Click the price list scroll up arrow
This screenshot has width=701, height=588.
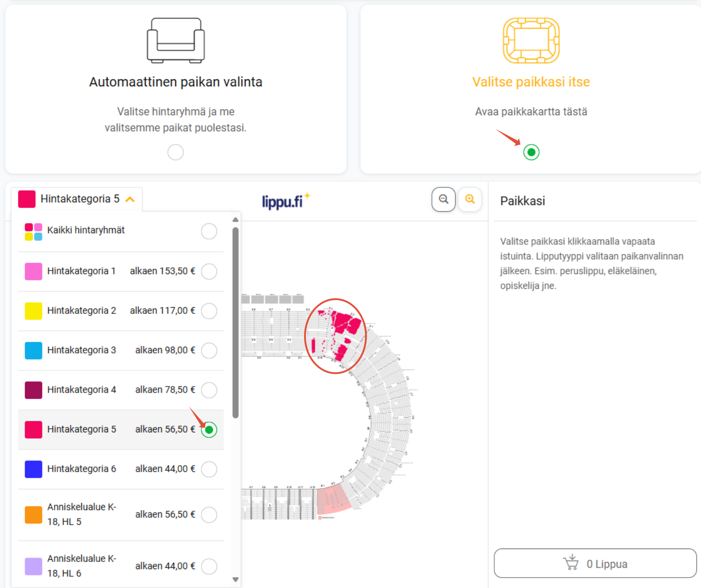(x=235, y=220)
